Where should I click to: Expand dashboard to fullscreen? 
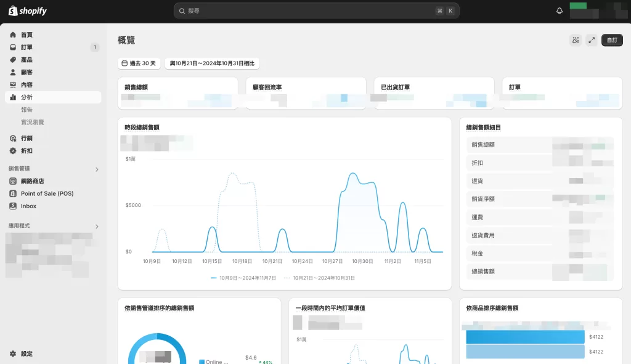pyautogui.click(x=592, y=40)
